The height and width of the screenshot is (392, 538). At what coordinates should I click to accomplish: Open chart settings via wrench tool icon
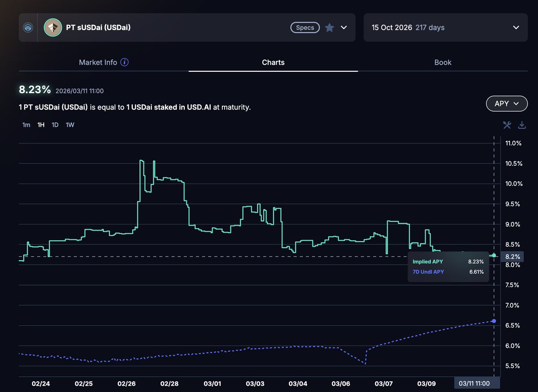click(x=507, y=125)
